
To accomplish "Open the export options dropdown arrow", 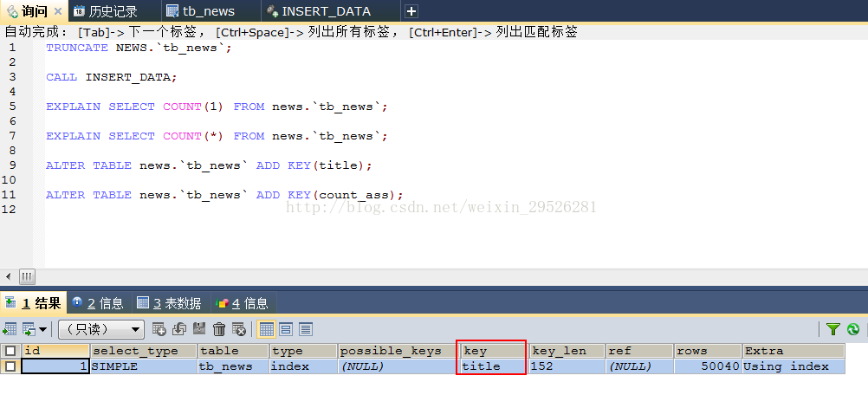I will (43, 330).
